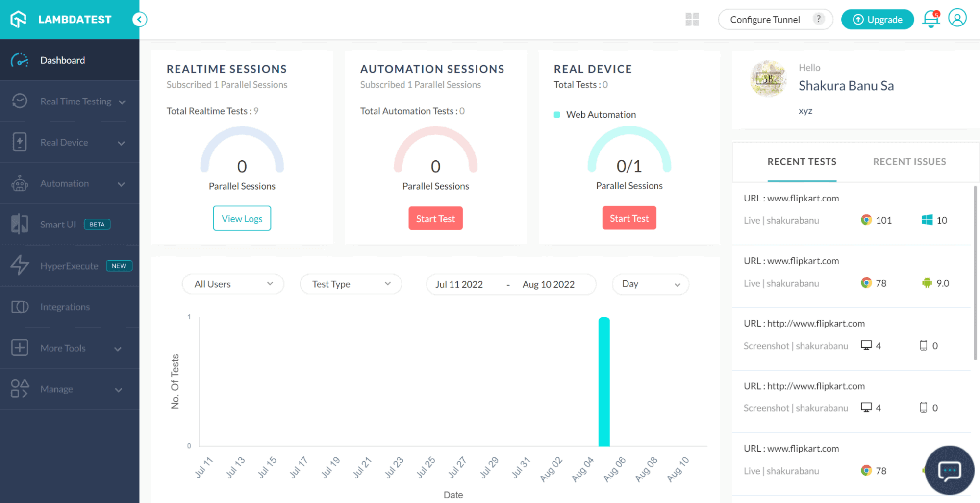980x503 pixels.
Task: Open the Real Time Testing section icon
Action: pyautogui.click(x=20, y=101)
